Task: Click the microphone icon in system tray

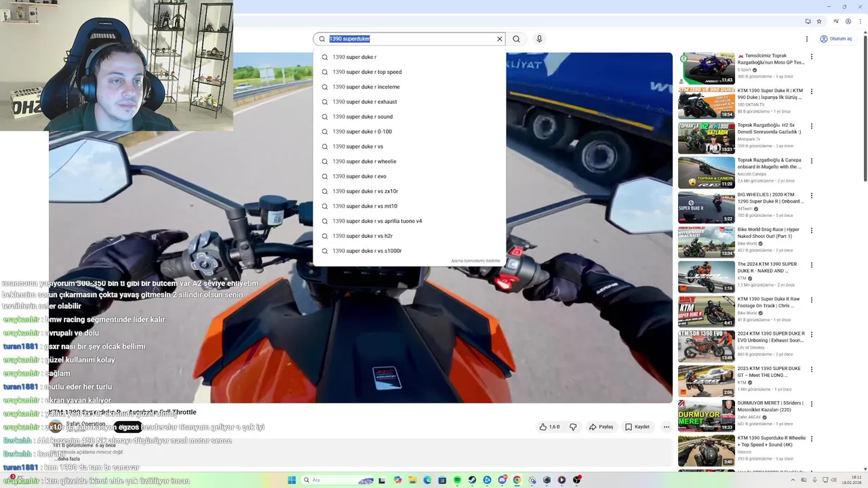Action: (x=814, y=480)
